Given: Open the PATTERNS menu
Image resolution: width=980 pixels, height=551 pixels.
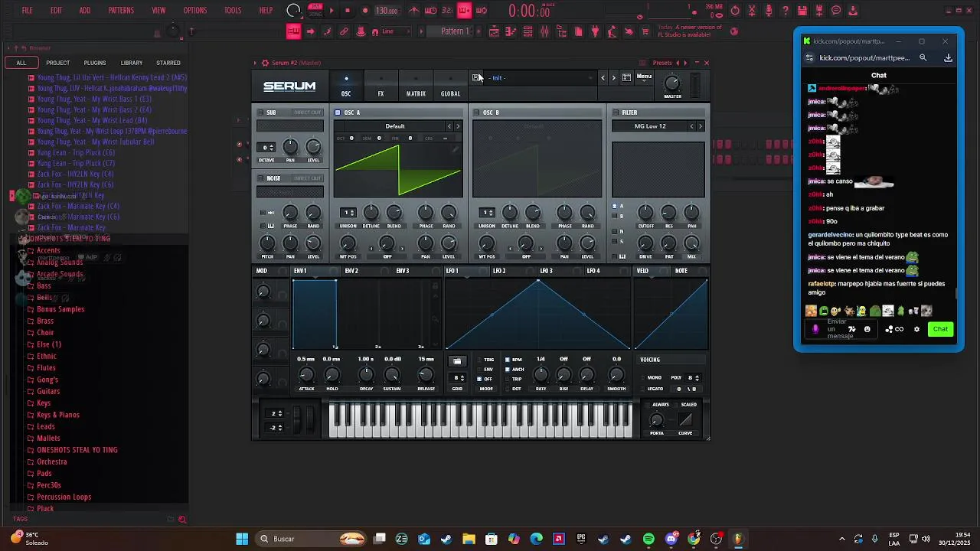Looking at the screenshot, I should pos(121,11).
